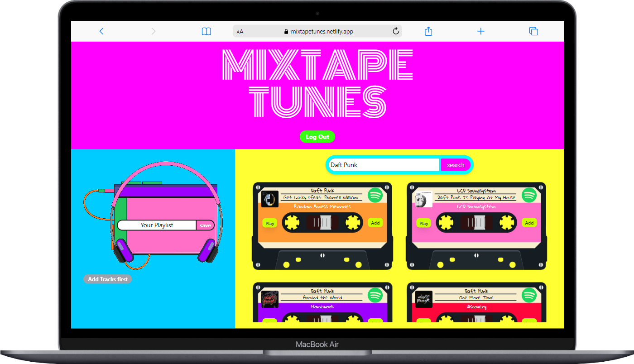This screenshot has height=364, width=634.
Task: Open the LCD Soundsystem album cover thumbnail
Action: coord(424,199)
